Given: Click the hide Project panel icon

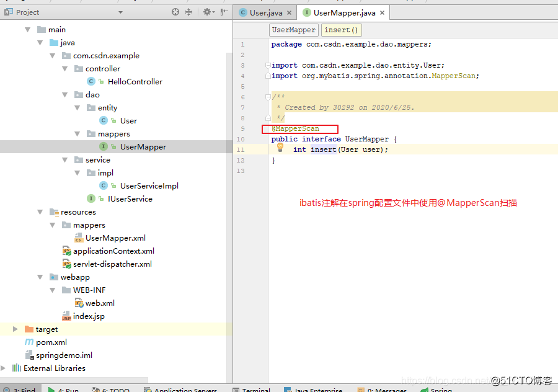Looking at the screenshot, I should tap(224, 12).
